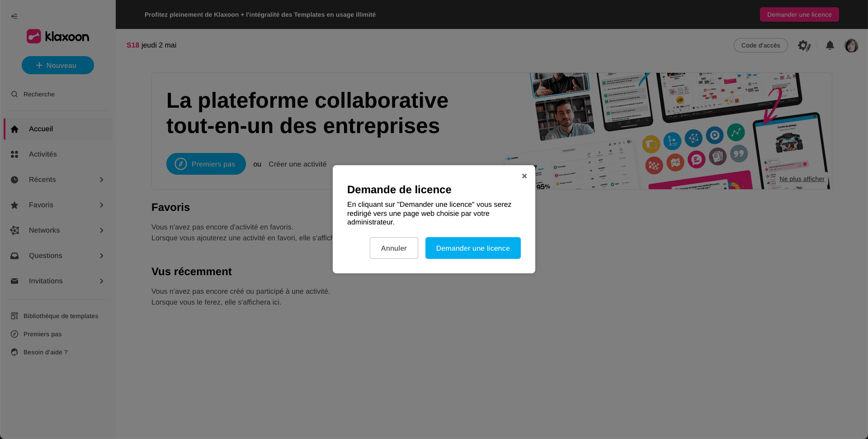This screenshot has width=868, height=439.
Task: Go to Accueil in sidebar
Action: 41,129
